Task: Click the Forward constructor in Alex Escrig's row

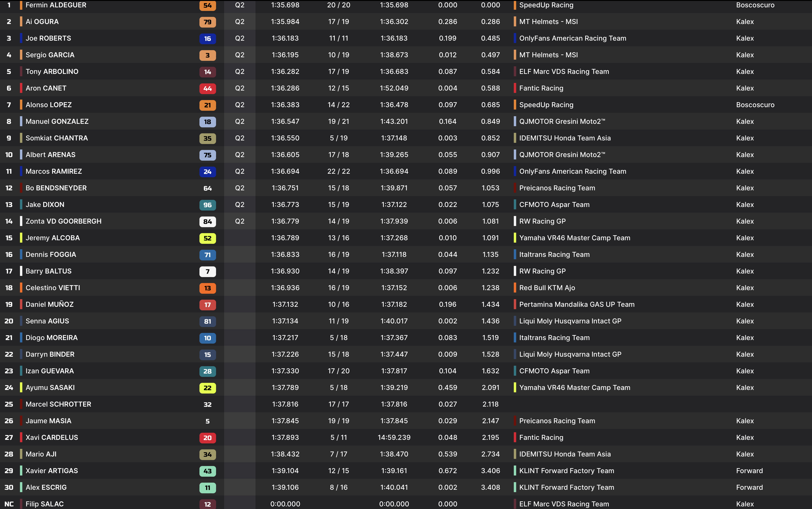Action: click(749, 487)
